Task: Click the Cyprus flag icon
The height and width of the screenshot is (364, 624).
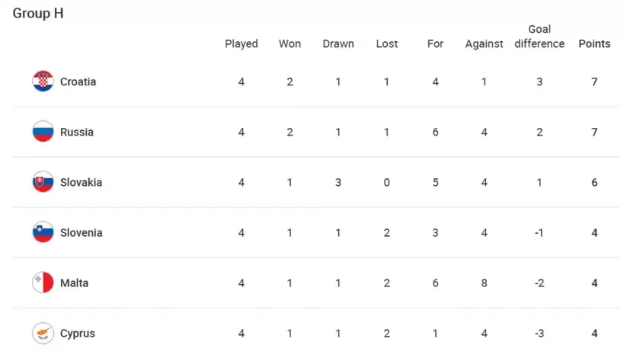Action: click(43, 333)
